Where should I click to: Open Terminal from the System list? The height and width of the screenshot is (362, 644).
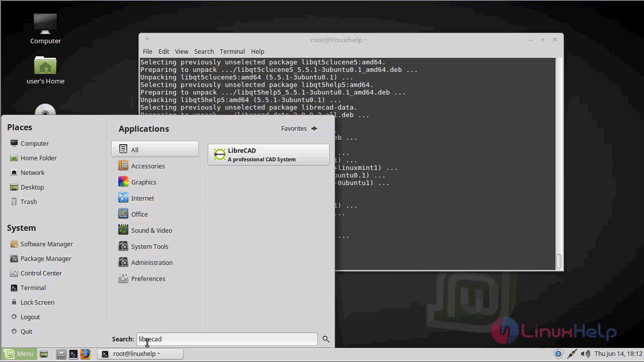28,288
